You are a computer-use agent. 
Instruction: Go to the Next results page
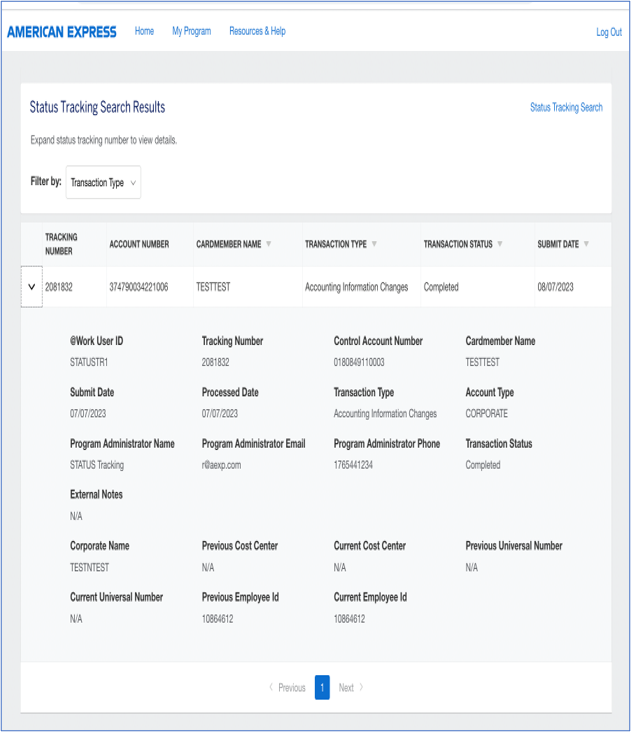[x=351, y=688]
